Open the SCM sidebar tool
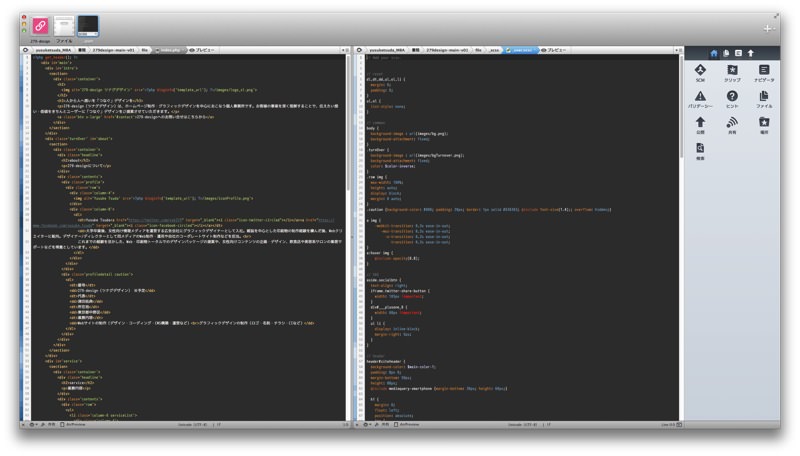800x456 pixels. click(x=700, y=72)
